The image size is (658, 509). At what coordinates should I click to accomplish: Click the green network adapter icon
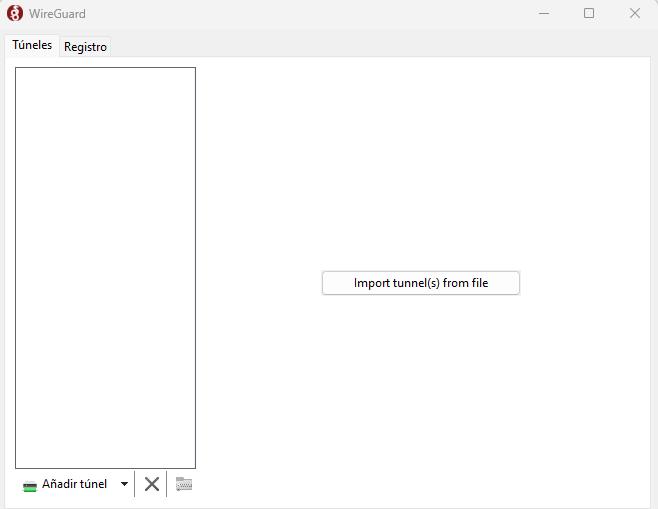pos(30,485)
